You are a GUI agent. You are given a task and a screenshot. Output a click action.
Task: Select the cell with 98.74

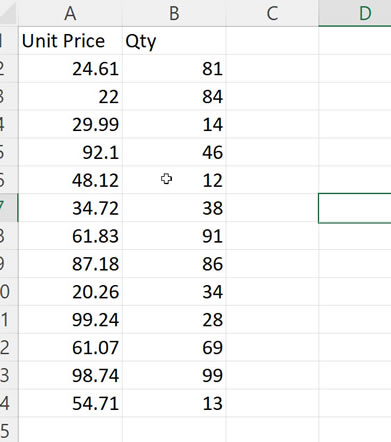click(x=70, y=375)
